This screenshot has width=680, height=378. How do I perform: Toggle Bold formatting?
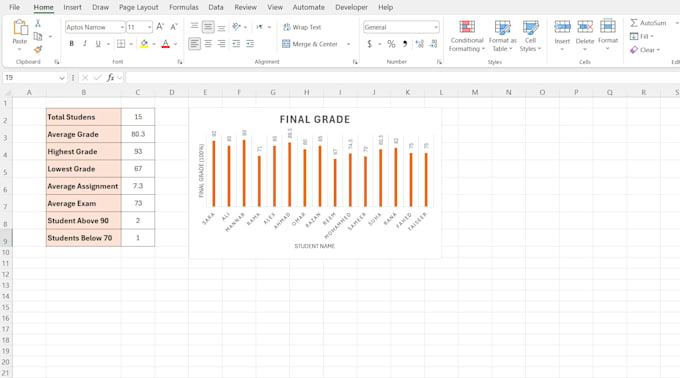[72, 43]
